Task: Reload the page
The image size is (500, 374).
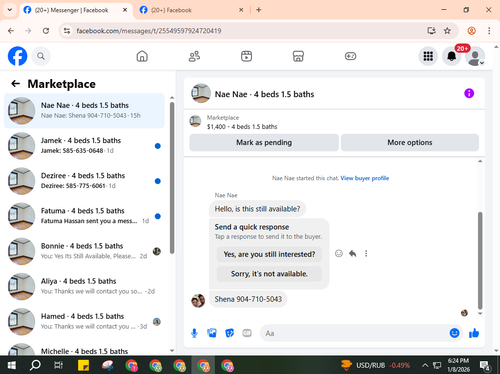Action: [x=46, y=31]
